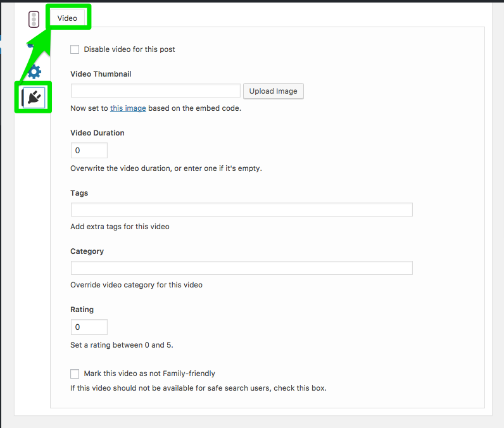Click the 'Add extra tags for this video' text
This screenshot has height=428, width=504.
pos(120,227)
